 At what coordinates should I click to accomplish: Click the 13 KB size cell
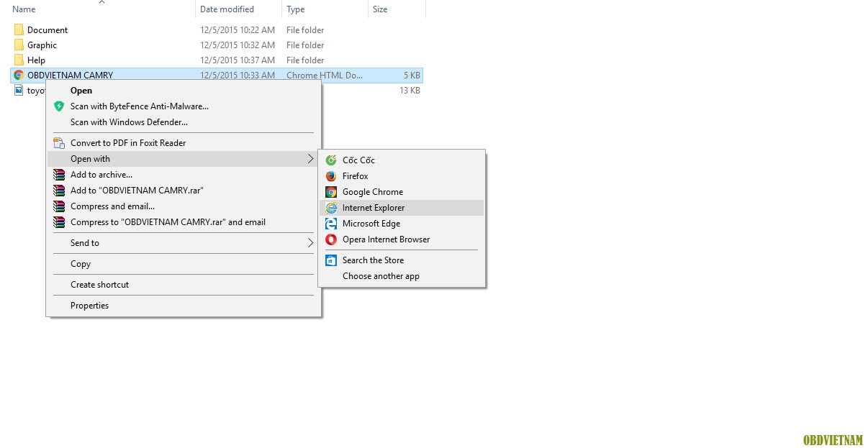click(x=410, y=90)
